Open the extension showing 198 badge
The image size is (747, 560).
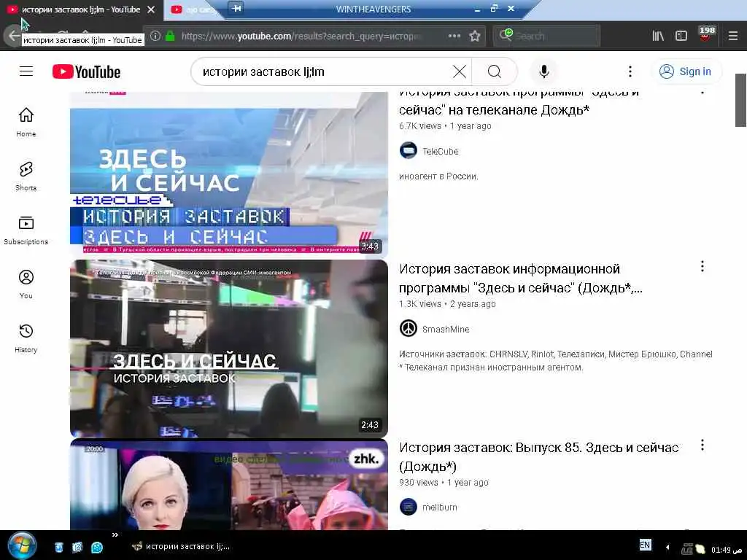(705, 34)
